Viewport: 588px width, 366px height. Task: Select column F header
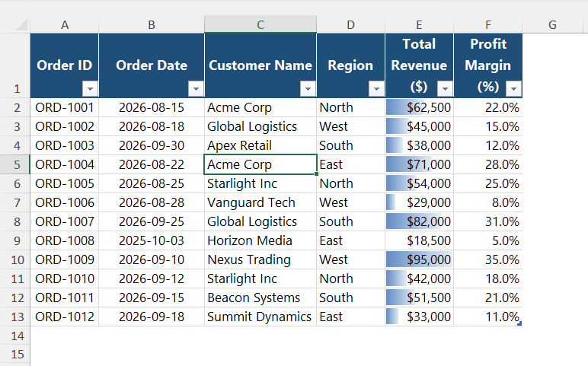coord(488,24)
